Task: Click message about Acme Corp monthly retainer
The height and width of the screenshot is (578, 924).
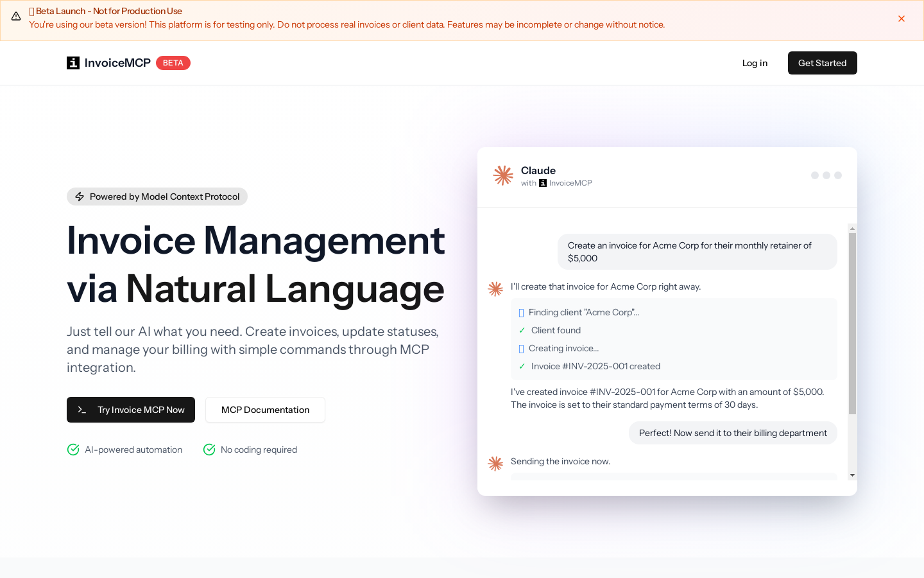Action: [697, 252]
